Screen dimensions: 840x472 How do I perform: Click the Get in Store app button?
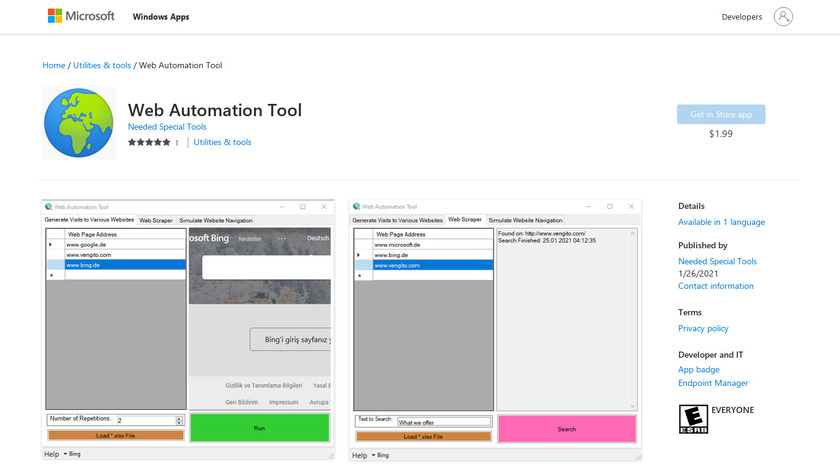(720, 114)
